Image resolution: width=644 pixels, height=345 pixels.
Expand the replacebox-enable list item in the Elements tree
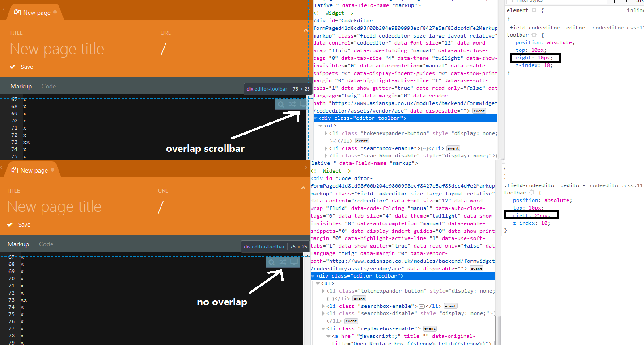[x=323, y=328]
